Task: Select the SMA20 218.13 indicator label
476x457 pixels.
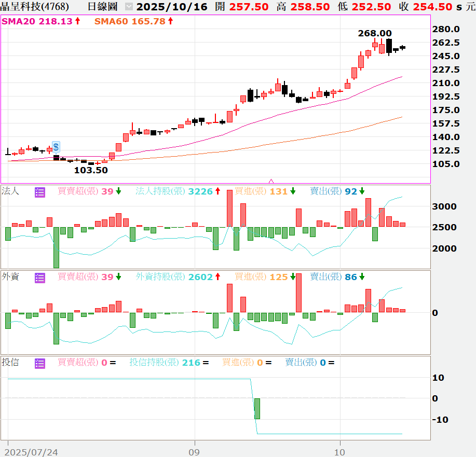Action: click(37, 21)
